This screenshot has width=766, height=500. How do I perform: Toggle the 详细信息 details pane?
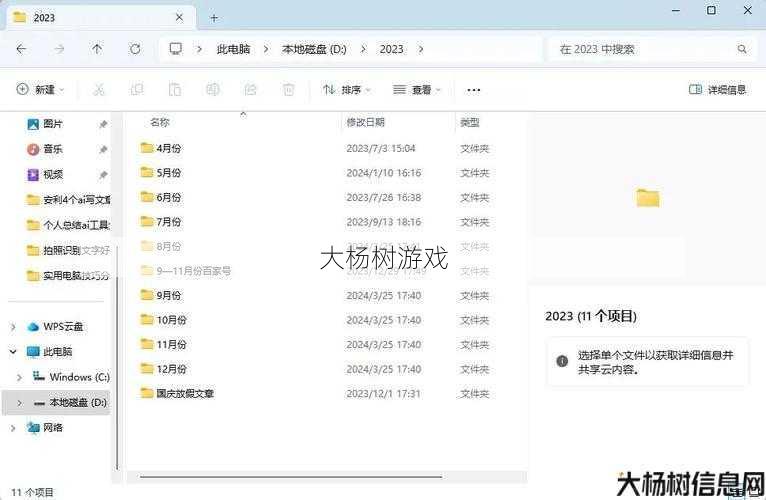pyautogui.click(x=717, y=89)
